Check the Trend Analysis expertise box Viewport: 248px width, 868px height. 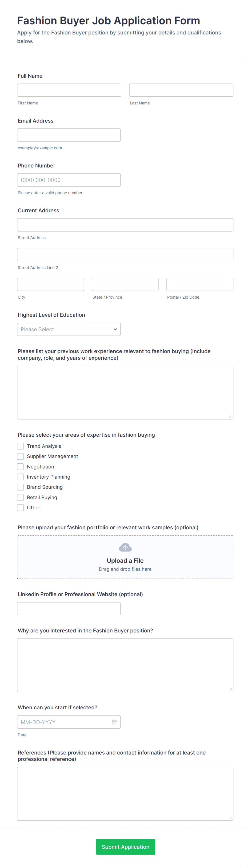coord(20,446)
